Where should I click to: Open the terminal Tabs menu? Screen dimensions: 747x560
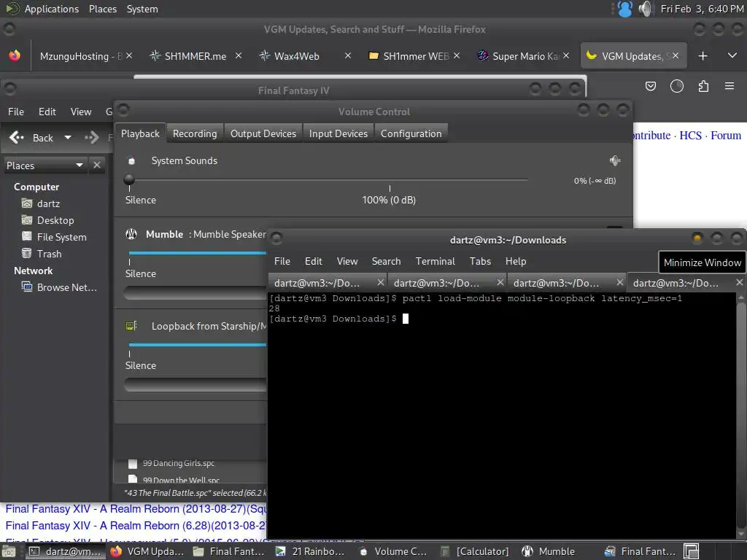[480, 262]
